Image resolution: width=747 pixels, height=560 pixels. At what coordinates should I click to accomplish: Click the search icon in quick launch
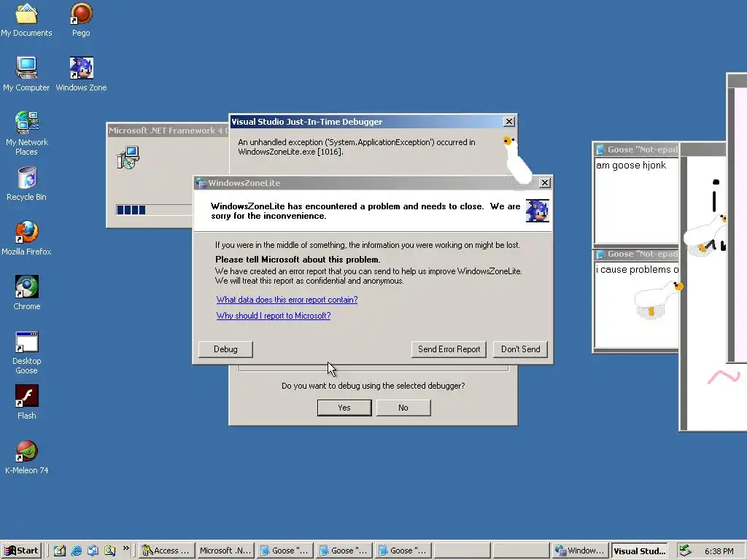[x=109, y=551]
